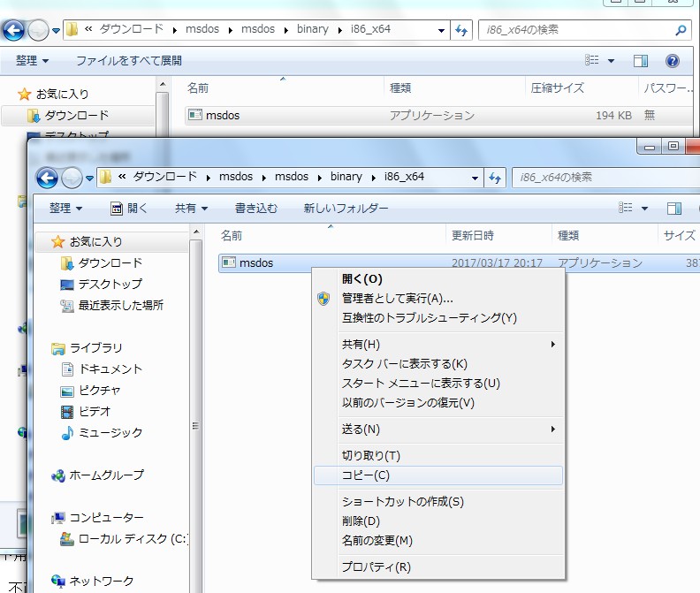Click 書き込む toolbar button
The image size is (700, 593).
(256, 208)
